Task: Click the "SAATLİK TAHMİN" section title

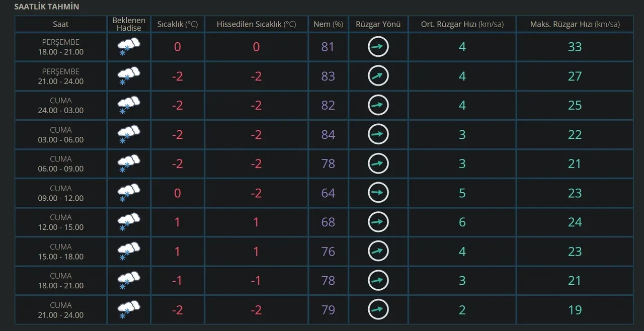Action: [46, 7]
